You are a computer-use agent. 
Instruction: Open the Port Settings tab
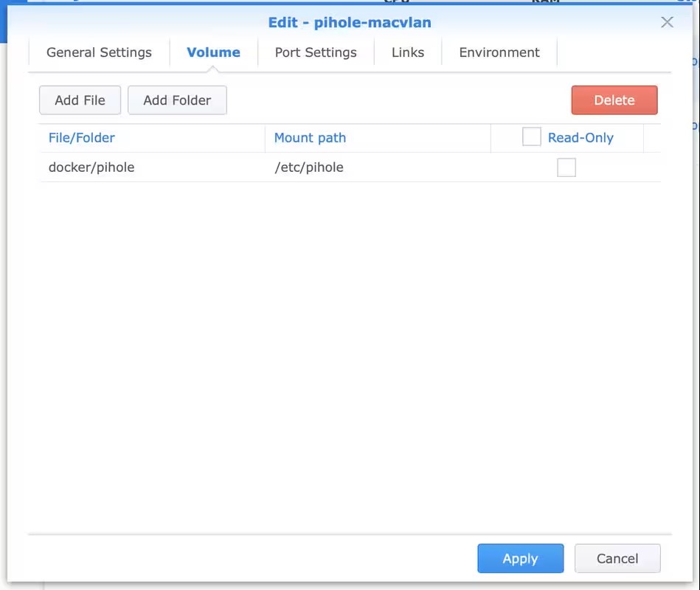(316, 52)
